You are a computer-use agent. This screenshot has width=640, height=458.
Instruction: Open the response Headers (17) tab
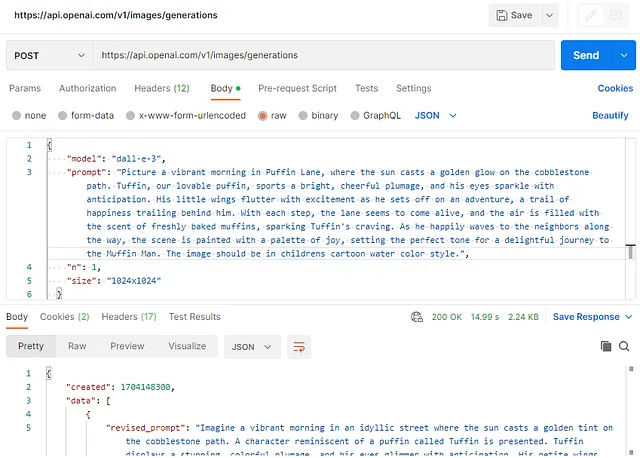point(129,317)
